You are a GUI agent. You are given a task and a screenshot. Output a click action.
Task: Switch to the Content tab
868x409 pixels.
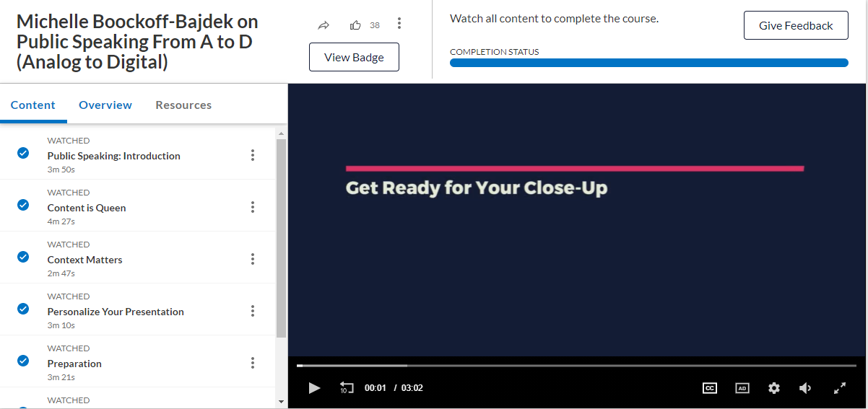pyautogui.click(x=33, y=105)
